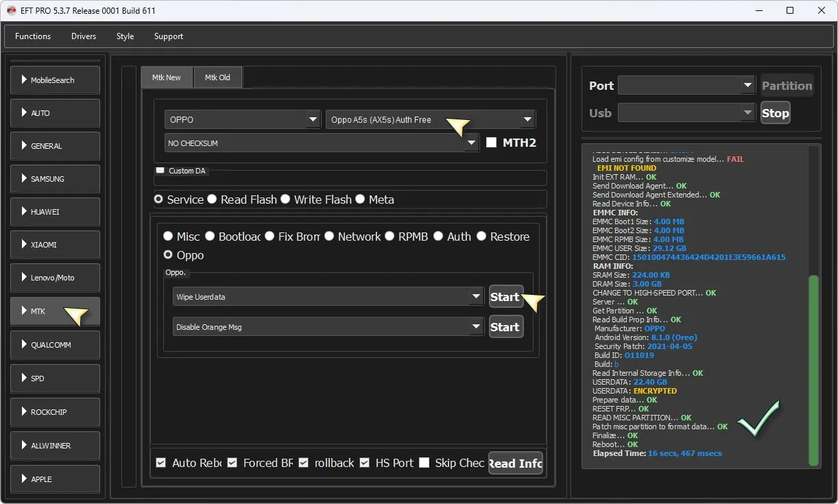Switch to the Mtk Old tab
This screenshot has height=504, width=838.
[x=217, y=77]
